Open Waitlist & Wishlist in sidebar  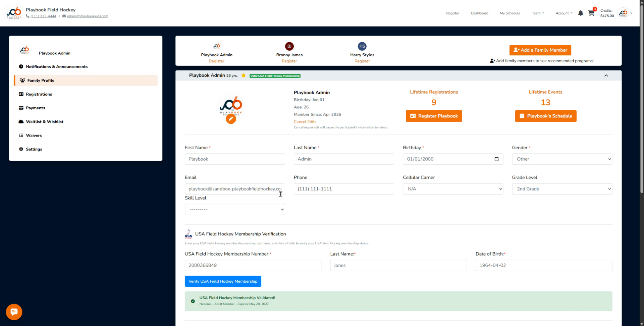(x=86, y=122)
